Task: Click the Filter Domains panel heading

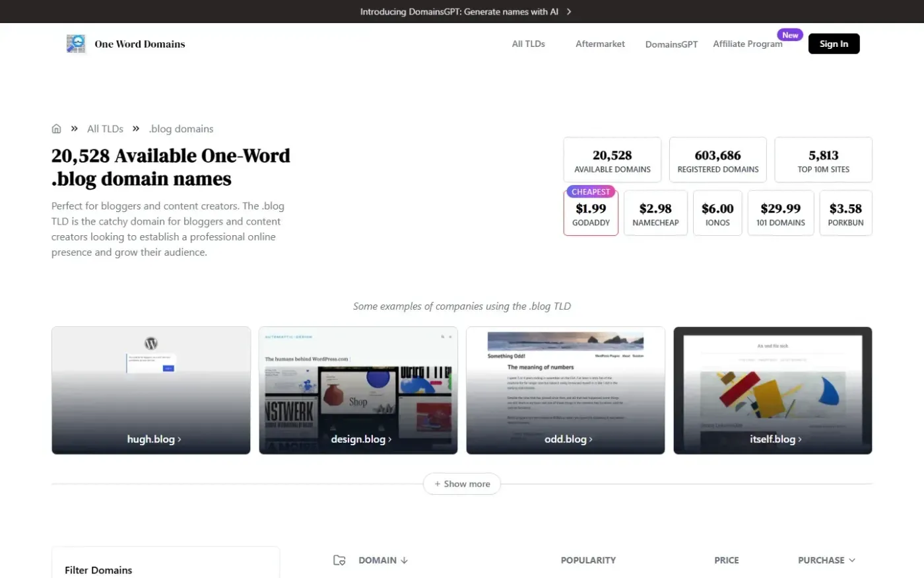Action: [x=98, y=570]
